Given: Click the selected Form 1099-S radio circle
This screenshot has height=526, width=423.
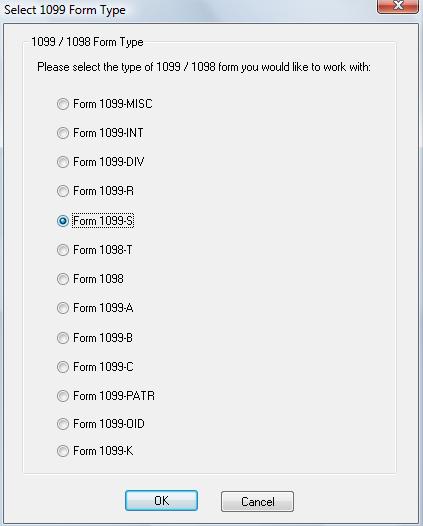Looking at the screenshot, I should (63, 221).
